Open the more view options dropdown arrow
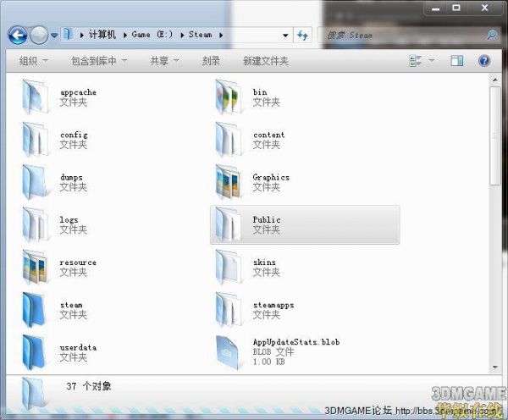The width and height of the screenshot is (508, 420). click(x=432, y=61)
